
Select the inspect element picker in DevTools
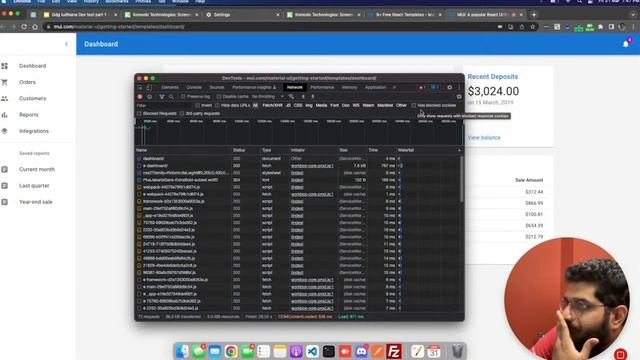pyautogui.click(x=140, y=87)
